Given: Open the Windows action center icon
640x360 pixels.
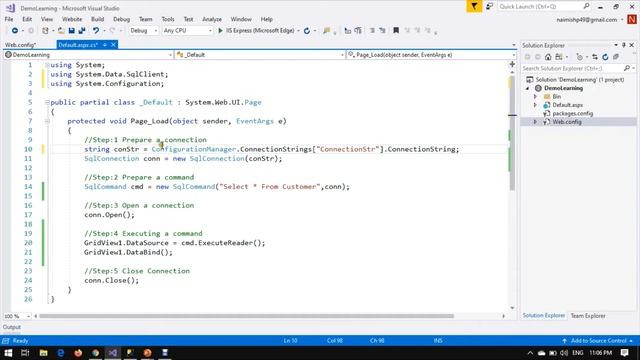Looking at the screenshot, I should pos(624,352).
